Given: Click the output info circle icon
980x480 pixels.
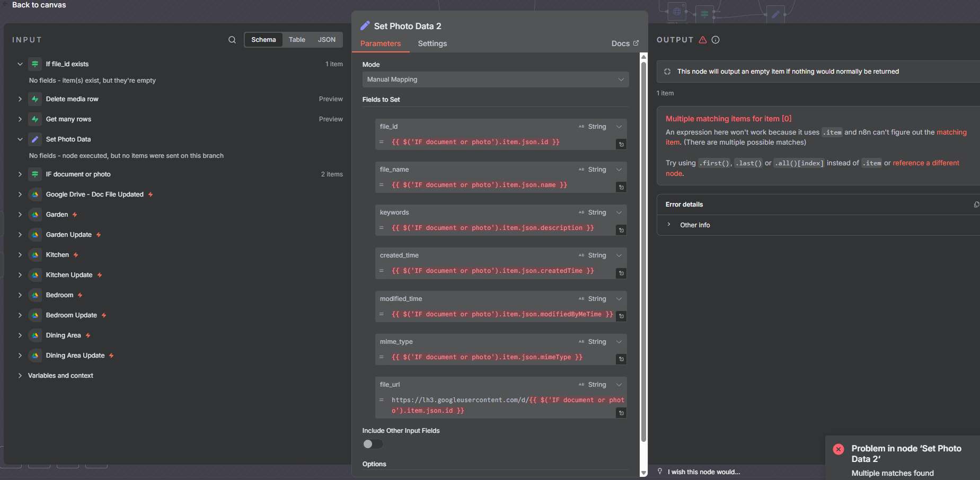Looking at the screenshot, I should [716, 40].
